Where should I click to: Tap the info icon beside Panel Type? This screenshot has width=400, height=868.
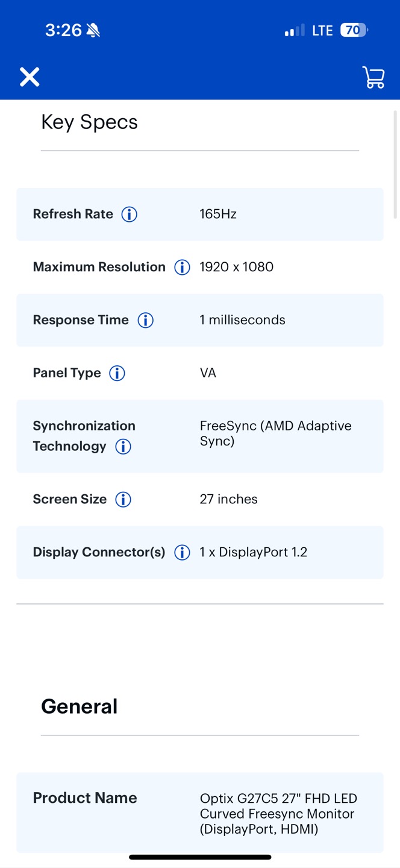point(117,373)
